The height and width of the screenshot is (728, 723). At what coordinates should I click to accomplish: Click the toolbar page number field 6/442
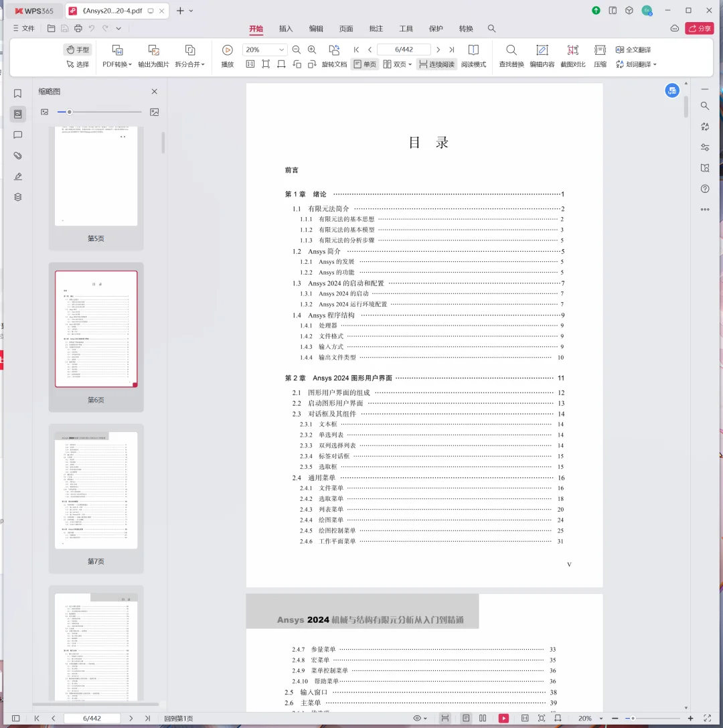404,50
